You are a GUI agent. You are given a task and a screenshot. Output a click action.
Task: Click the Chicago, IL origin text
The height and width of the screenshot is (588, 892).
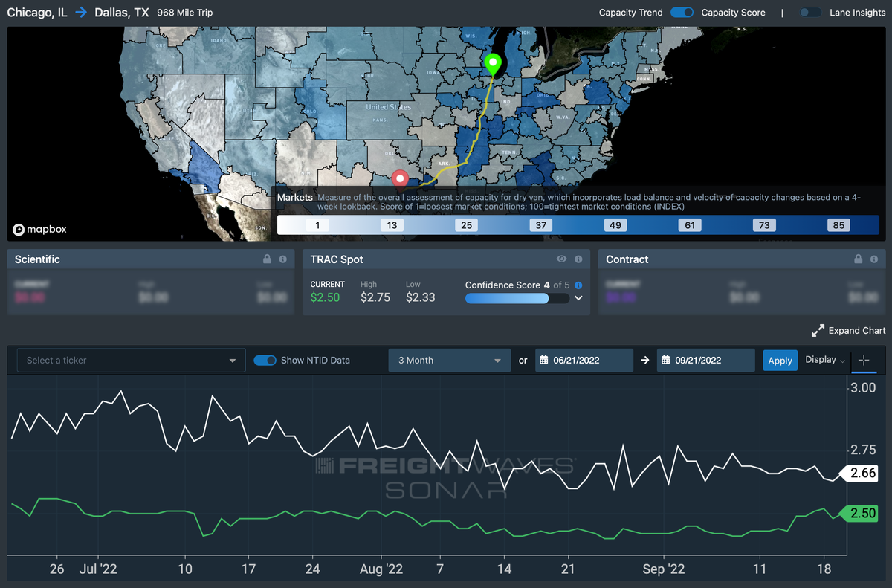[x=37, y=13]
